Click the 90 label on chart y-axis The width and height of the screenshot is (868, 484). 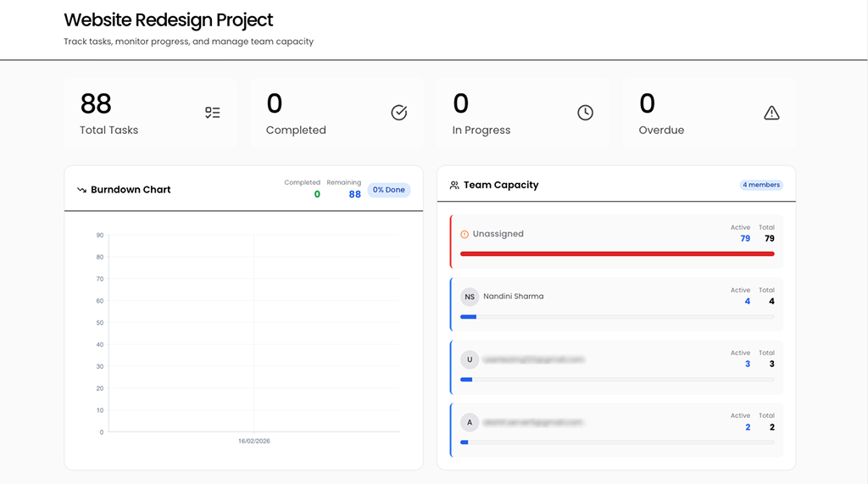pyautogui.click(x=100, y=236)
